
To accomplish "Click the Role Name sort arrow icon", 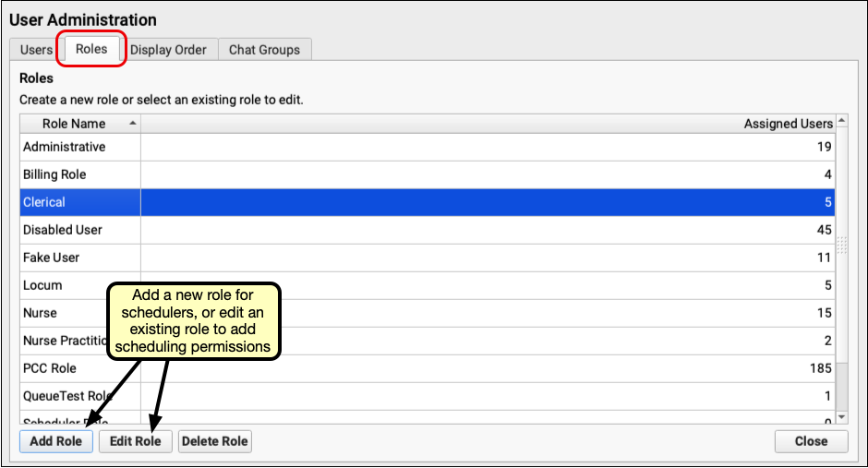I will 134,124.
